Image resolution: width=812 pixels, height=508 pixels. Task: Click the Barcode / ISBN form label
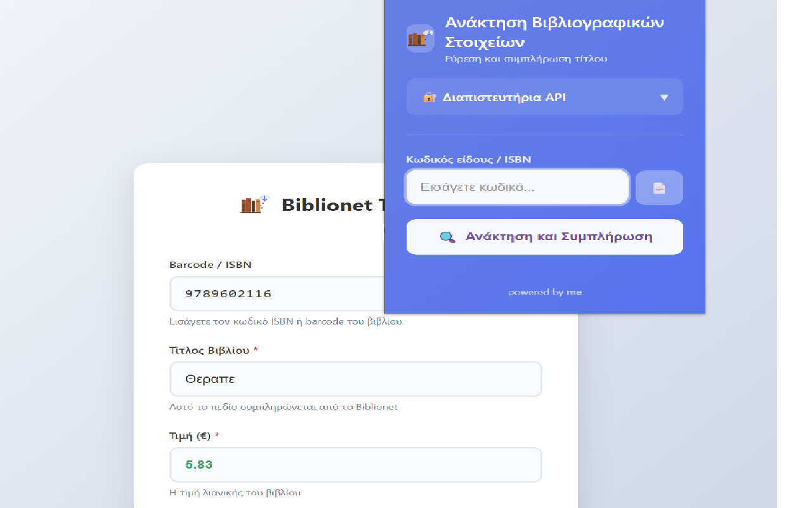point(210,265)
